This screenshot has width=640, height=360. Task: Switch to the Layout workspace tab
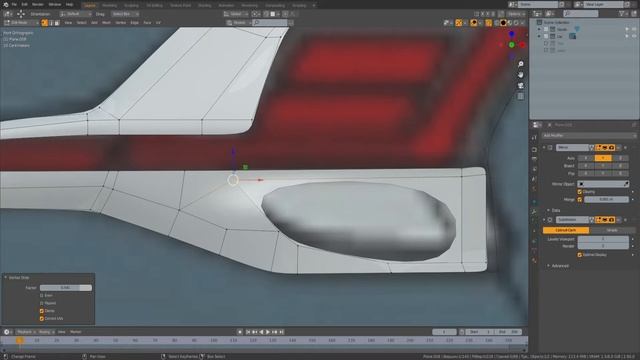[x=89, y=5]
